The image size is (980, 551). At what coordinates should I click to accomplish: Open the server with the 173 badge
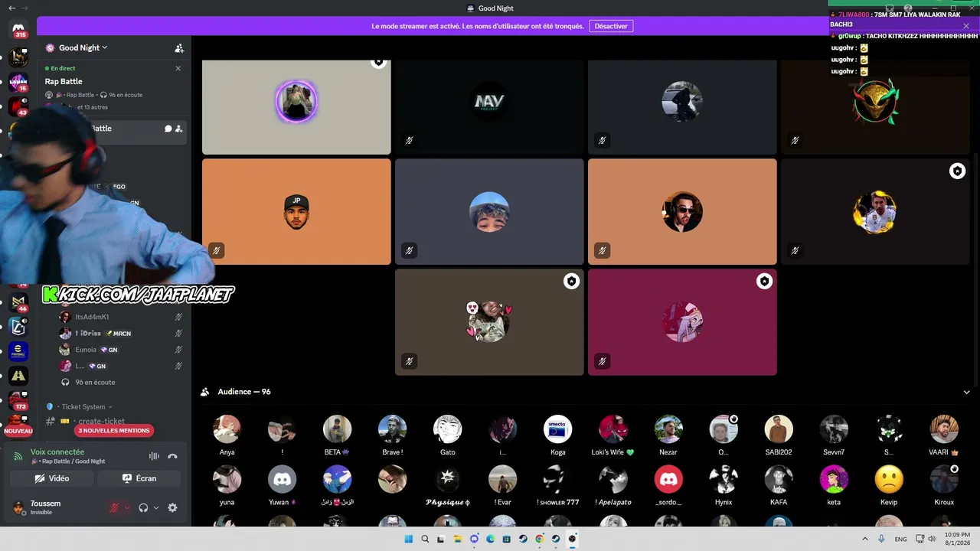pos(18,399)
